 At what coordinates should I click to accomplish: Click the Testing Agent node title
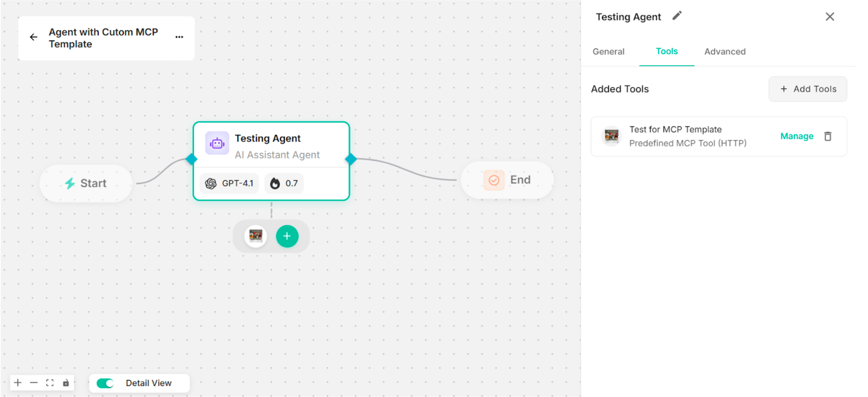[x=268, y=138]
